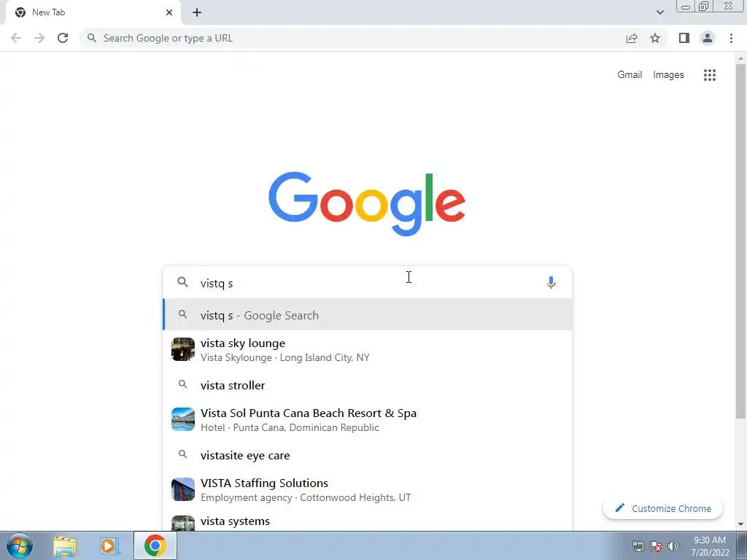Bookmark this tab with the star icon
747x560 pixels.
click(655, 38)
